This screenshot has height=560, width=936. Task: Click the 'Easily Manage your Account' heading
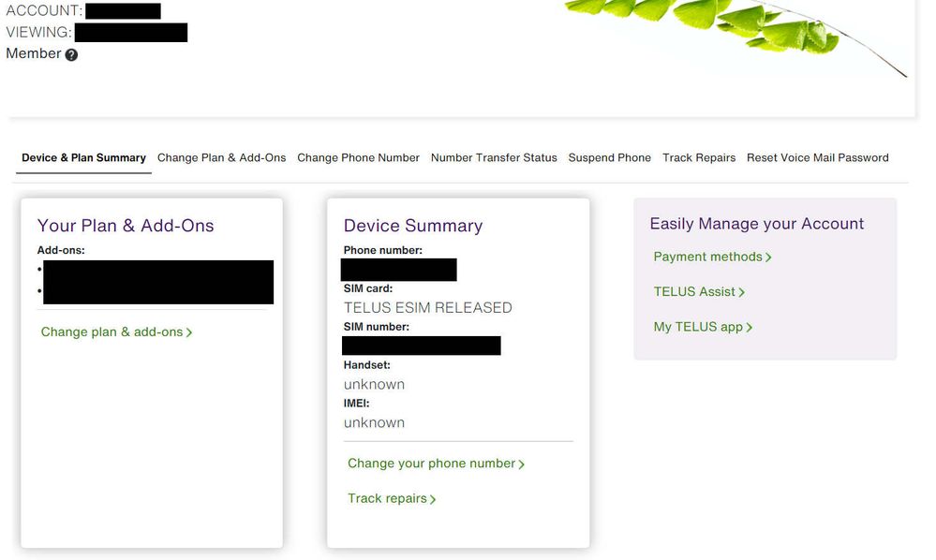[x=756, y=224]
